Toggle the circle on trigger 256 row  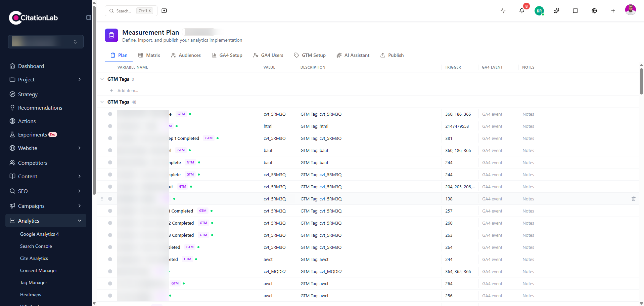coord(110,296)
